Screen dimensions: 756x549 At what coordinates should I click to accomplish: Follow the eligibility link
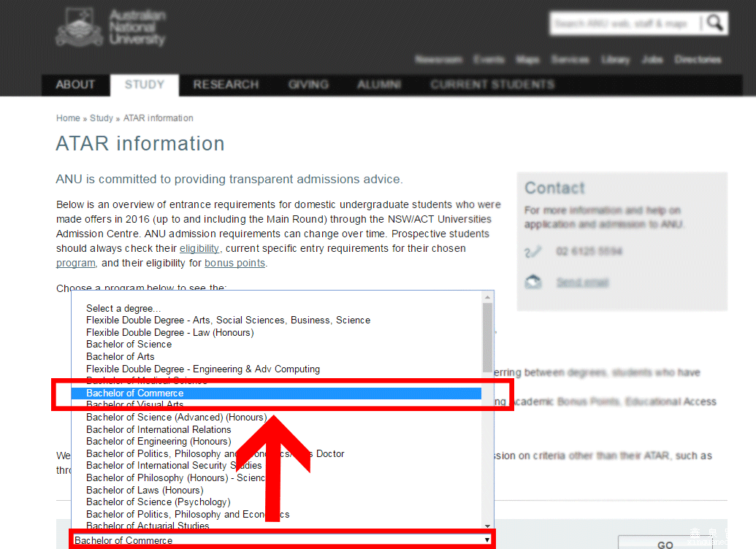click(199, 248)
